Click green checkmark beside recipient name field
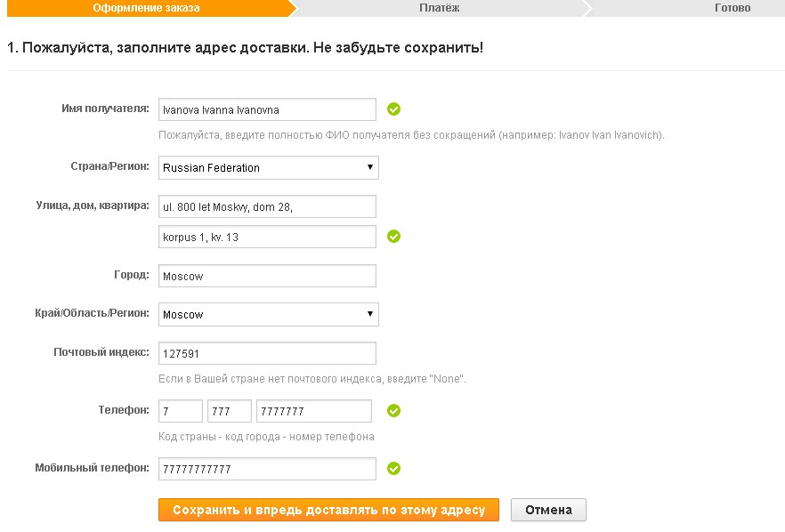785x532 pixels. 393,109
